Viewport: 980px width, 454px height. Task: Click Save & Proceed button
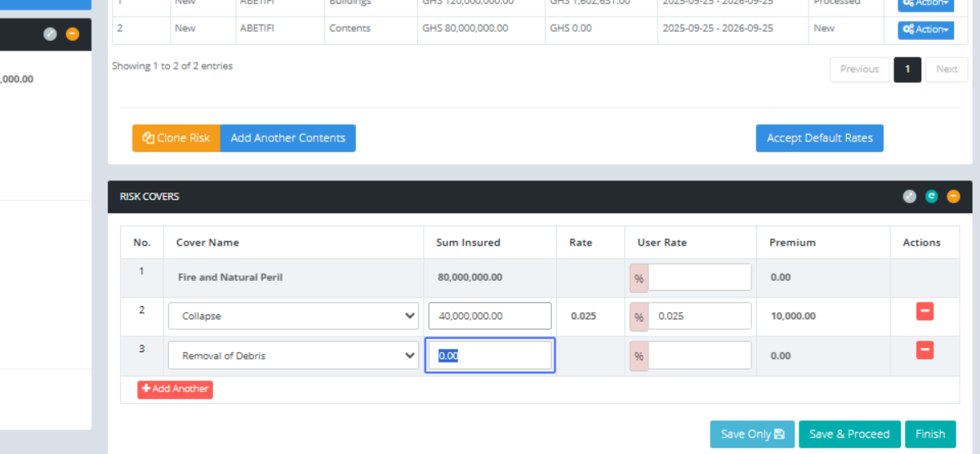pos(849,434)
